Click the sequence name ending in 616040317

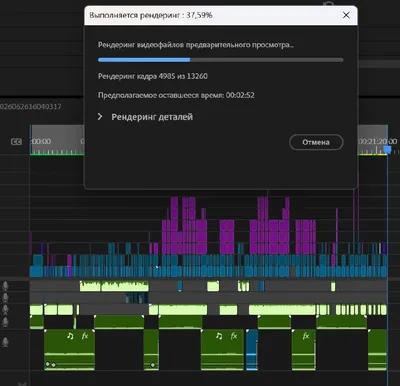click(x=30, y=107)
